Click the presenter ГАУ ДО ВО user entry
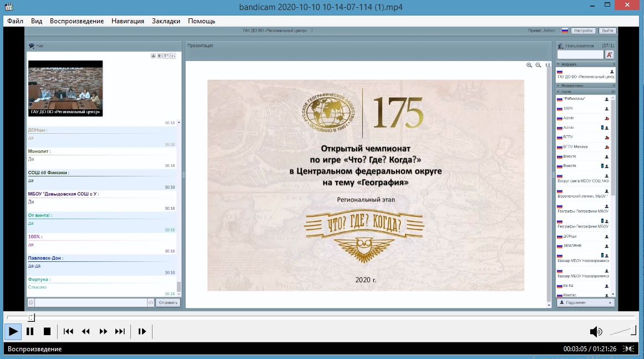Image resolution: width=644 pixels, height=359 pixels. pyautogui.click(x=586, y=74)
